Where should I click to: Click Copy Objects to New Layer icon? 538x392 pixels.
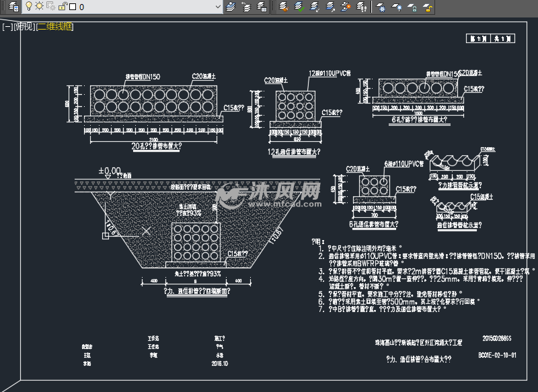pos(315,7)
